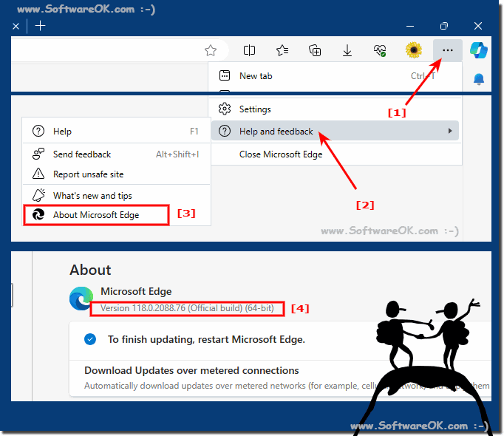Open Settings from the menu

pyautogui.click(x=335, y=109)
